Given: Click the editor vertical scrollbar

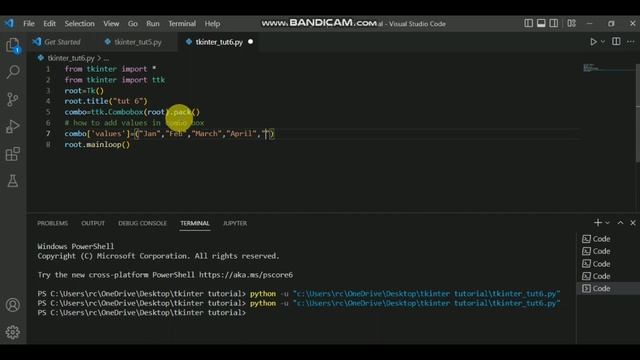Looking at the screenshot, I should tap(638, 112).
